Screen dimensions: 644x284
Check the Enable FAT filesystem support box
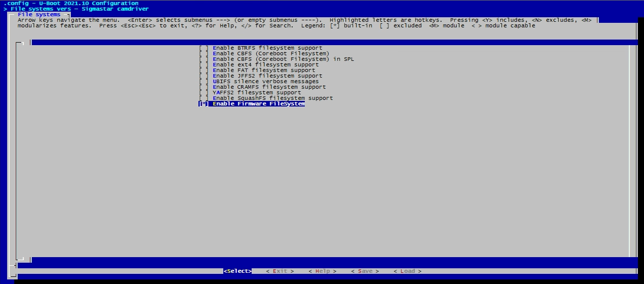(x=204, y=70)
